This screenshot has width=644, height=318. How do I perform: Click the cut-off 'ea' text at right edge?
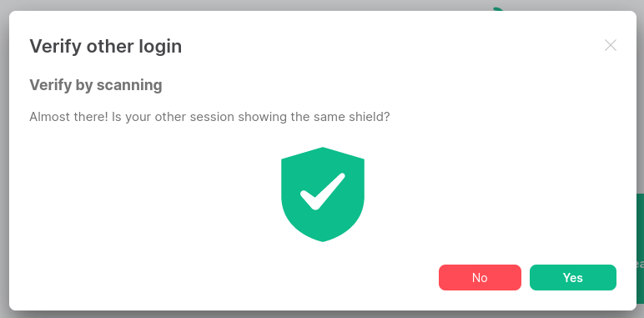coord(641,265)
